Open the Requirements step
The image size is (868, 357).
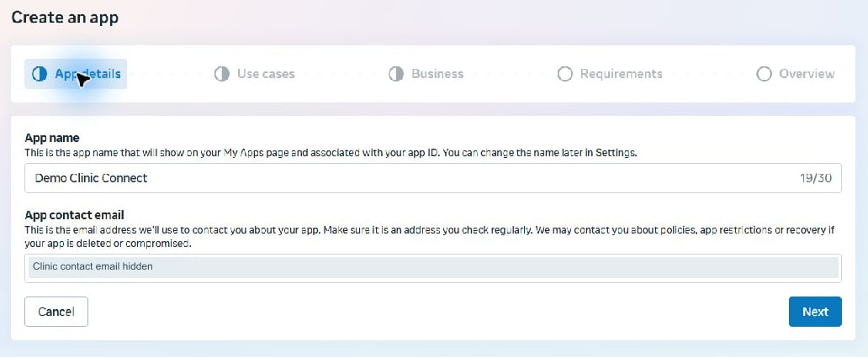point(610,74)
